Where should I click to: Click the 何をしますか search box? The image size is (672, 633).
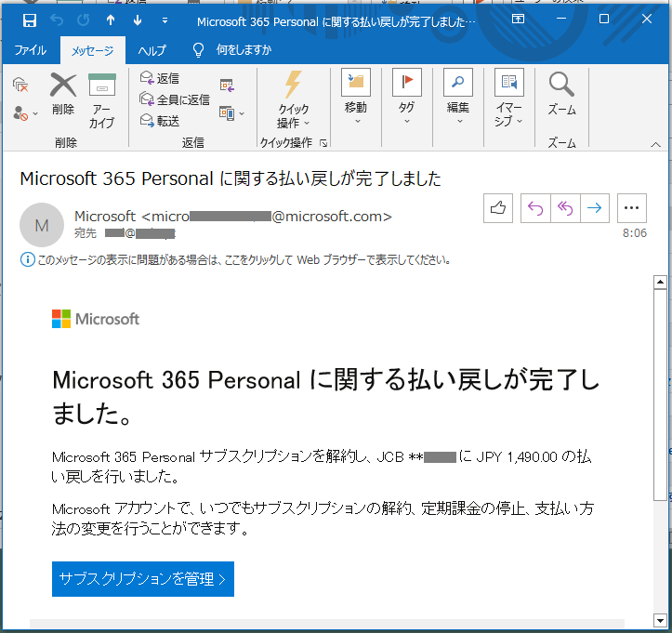pos(244,49)
